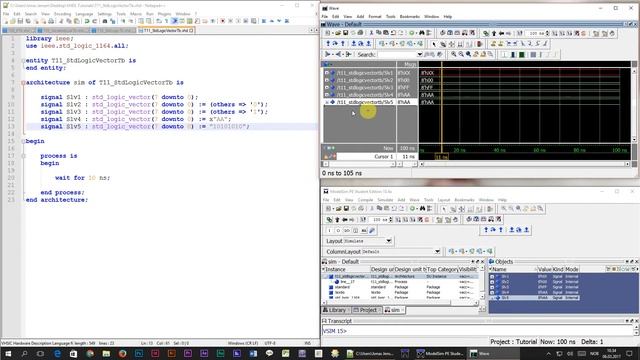Click Zoom In icon in ModelSim main toolbar
The width and height of the screenshot is (640, 360).
[504, 209]
